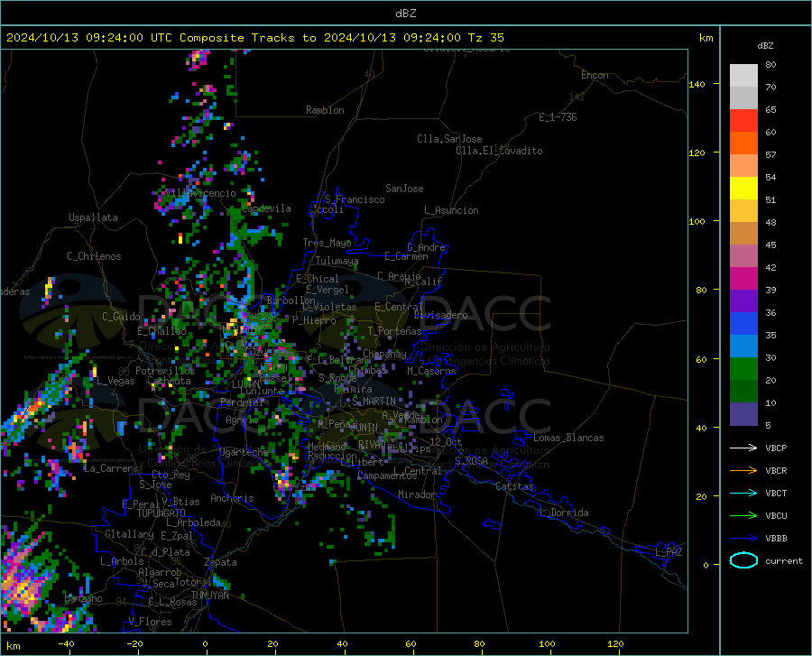Click the Catitas place label
The height and width of the screenshot is (656, 812).
[x=514, y=486]
